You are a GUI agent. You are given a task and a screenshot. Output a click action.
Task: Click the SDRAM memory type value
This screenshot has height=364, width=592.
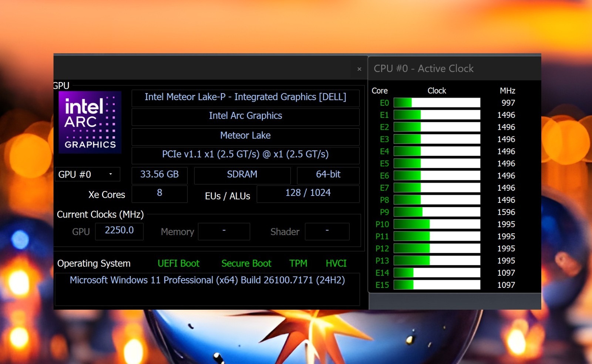coord(242,175)
